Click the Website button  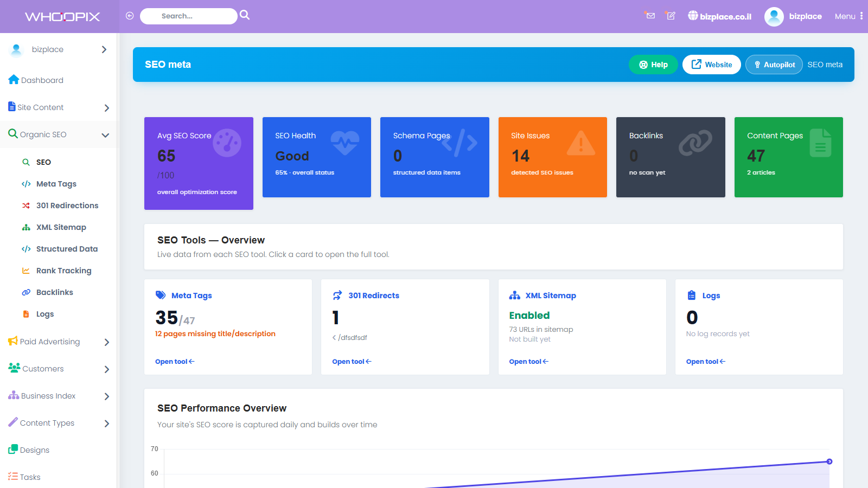click(712, 65)
